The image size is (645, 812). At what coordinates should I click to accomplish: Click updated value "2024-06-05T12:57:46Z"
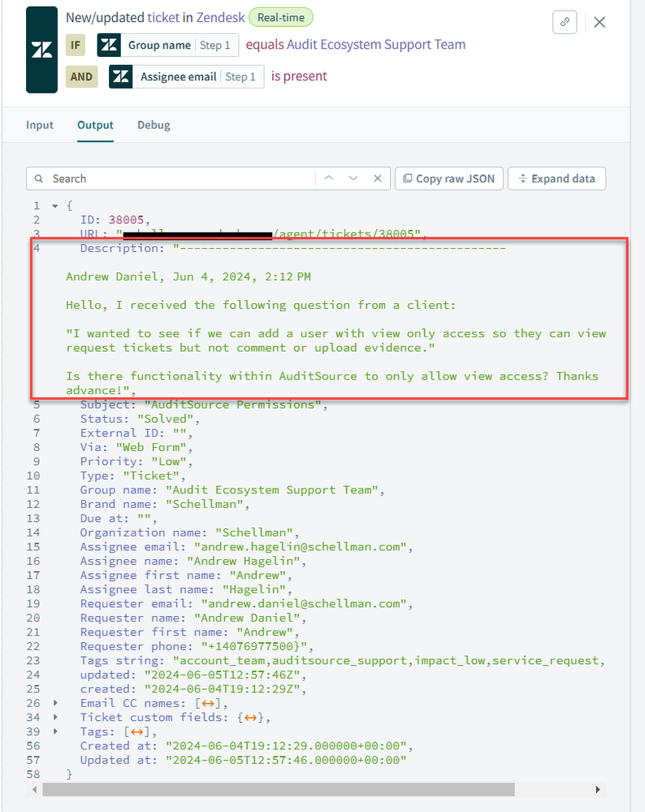pyautogui.click(x=222, y=675)
